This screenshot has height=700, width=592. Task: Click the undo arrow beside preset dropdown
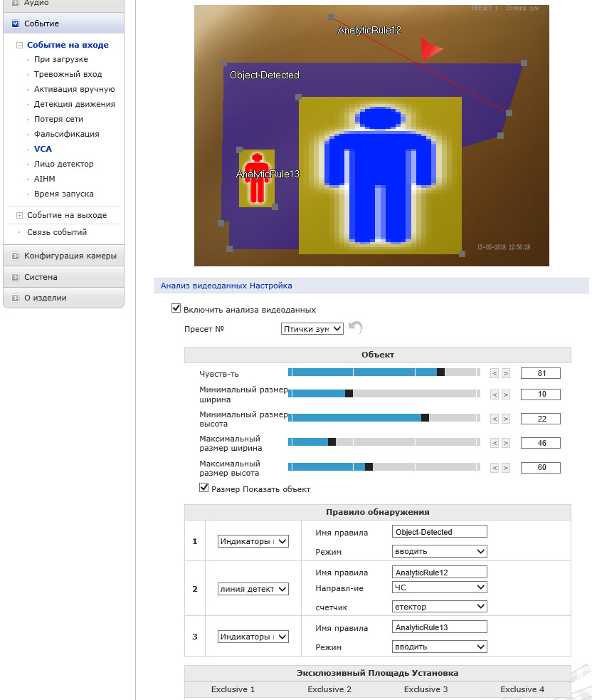pos(356,328)
